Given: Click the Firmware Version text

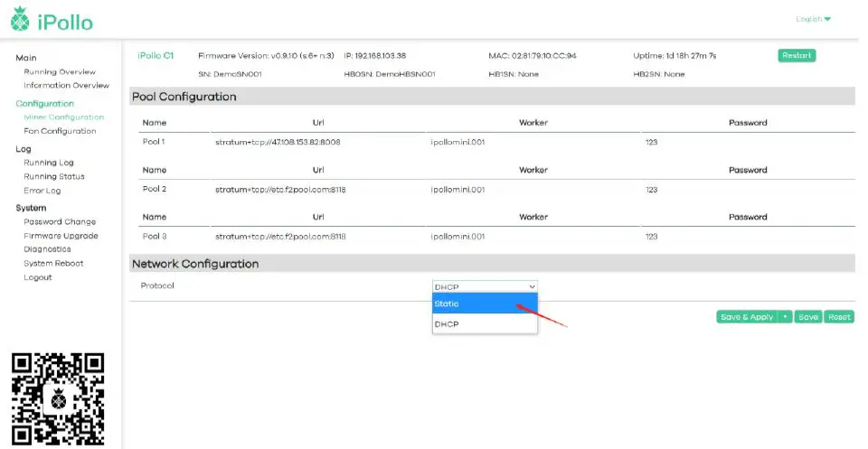Looking at the screenshot, I should [x=266, y=56].
